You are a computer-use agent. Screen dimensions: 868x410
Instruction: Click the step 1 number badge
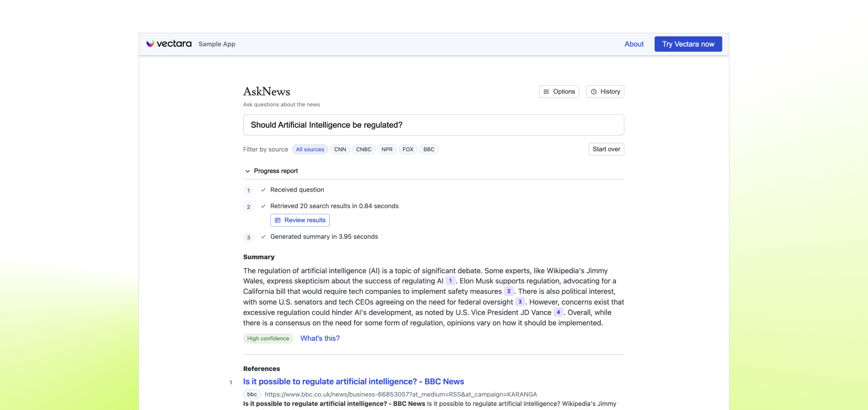(x=249, y=191)
